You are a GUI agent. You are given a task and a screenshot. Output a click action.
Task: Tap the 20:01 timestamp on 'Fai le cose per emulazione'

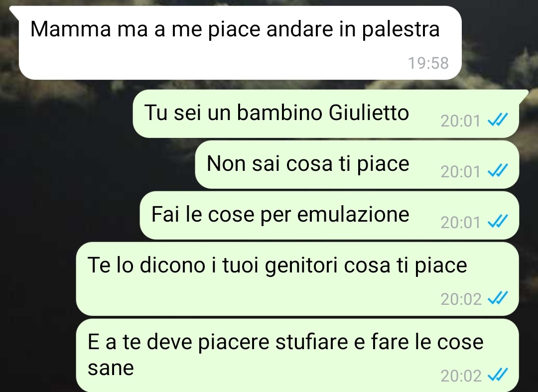click(x=460, y=222)
